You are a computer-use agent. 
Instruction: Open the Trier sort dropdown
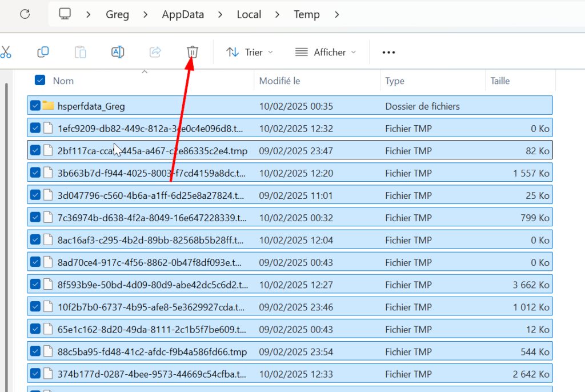pyautogui.click(x=250, y=52)
